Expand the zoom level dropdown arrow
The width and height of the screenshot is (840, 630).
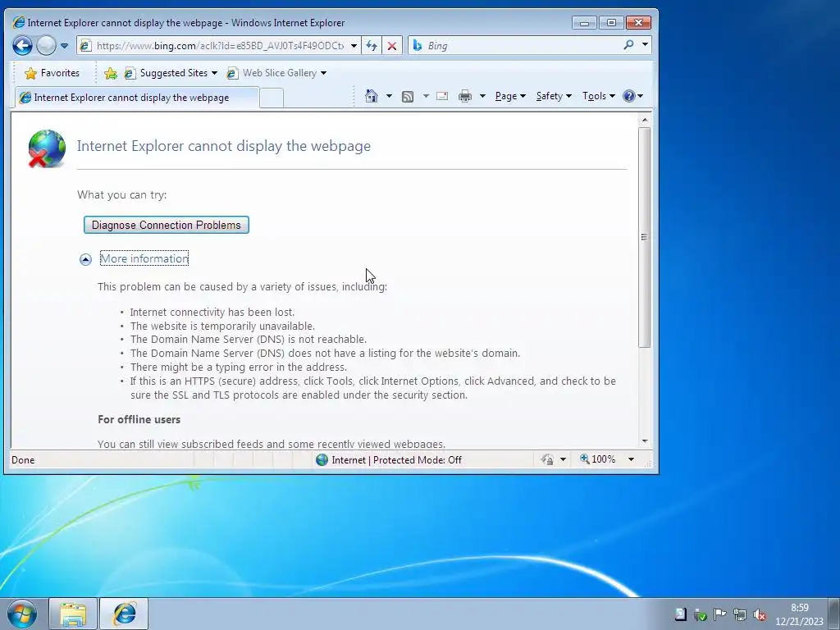click(631, 459)
